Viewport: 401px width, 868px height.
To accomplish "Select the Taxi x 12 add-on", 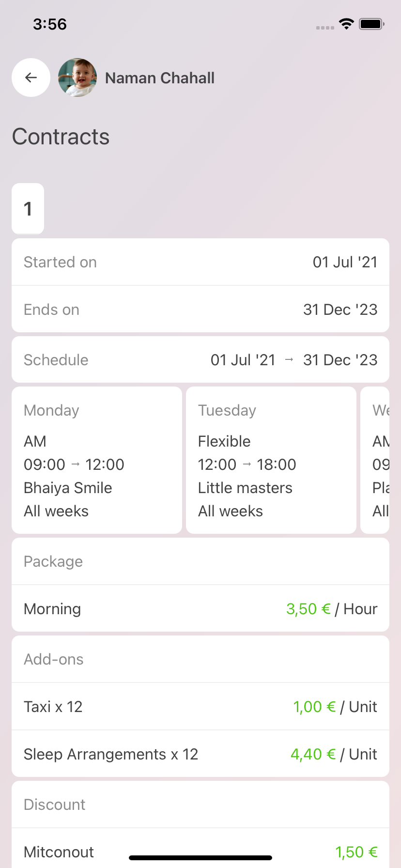I will [x=200, y=707].
